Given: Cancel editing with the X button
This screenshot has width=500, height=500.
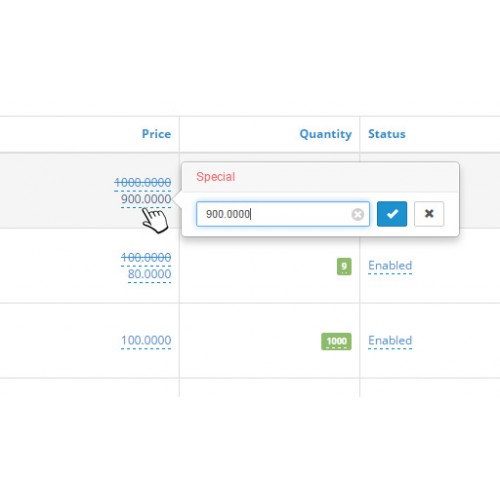Looking at the screenshot, I should point(429,214).
